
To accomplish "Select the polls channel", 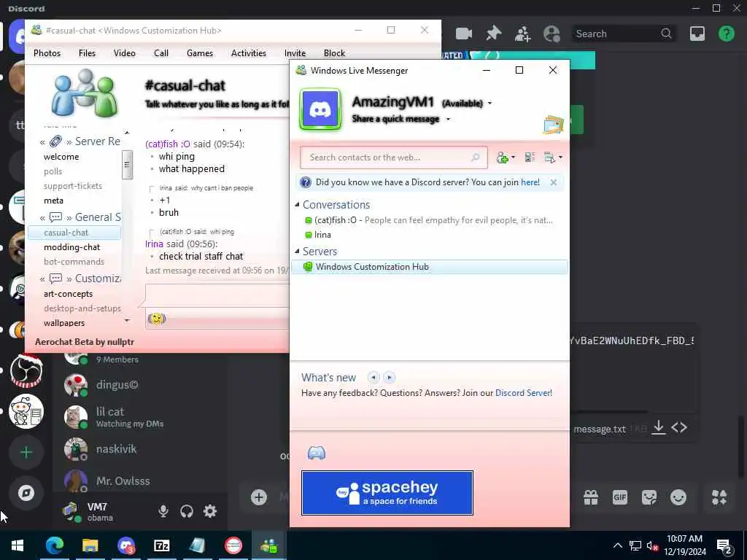I will (53, 171).
